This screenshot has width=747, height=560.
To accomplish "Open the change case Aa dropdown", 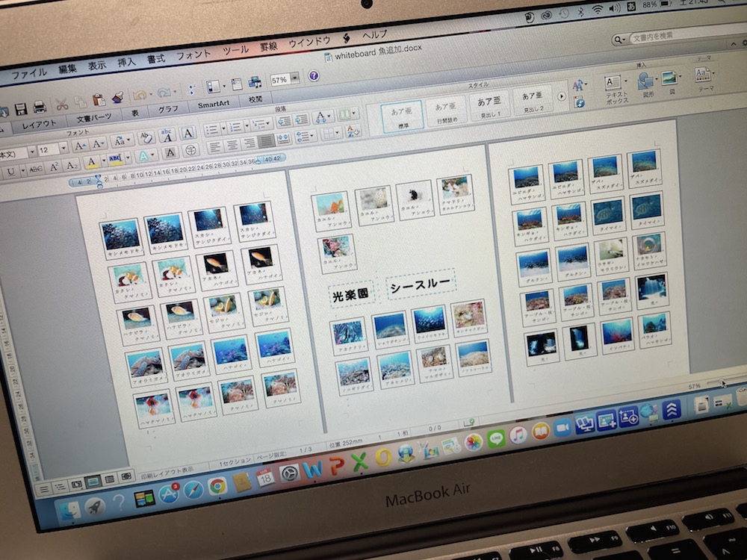I will pyautogui.click(x=123, y=141).
